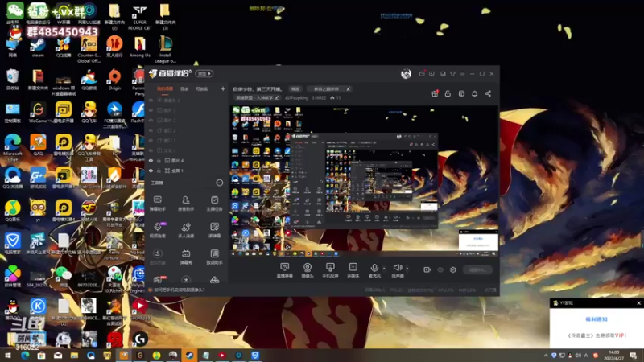644x362 pixels.
Task: Click the start streaming button
Action: pyautogui.click(x=477, y=270)
